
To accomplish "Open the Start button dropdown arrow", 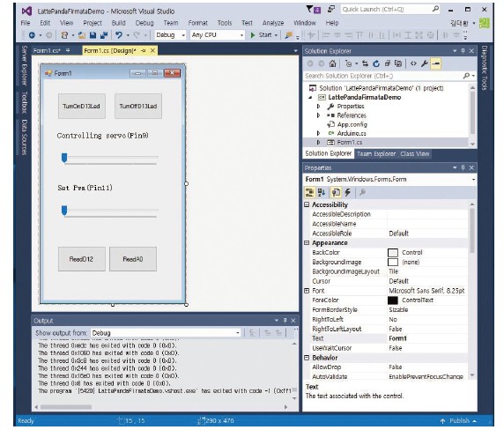I will 276,35.
